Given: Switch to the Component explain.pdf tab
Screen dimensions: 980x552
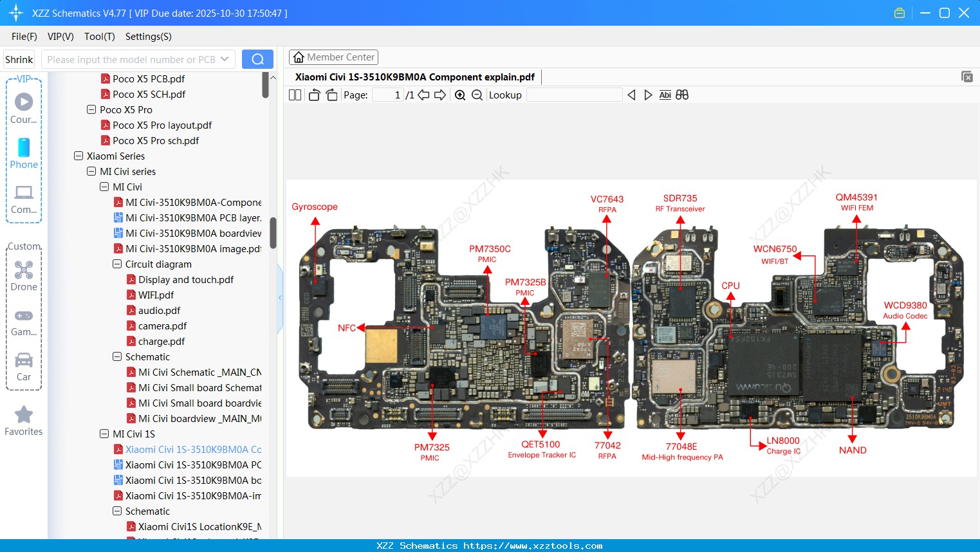Looking at the screenshot, I should pyautogui.click(x=414, y=77).
